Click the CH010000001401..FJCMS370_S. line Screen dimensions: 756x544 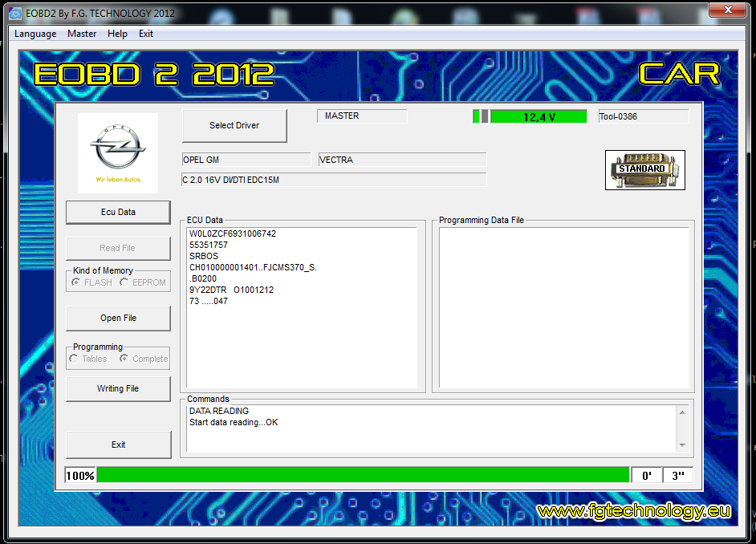click(x=253, y=267)
